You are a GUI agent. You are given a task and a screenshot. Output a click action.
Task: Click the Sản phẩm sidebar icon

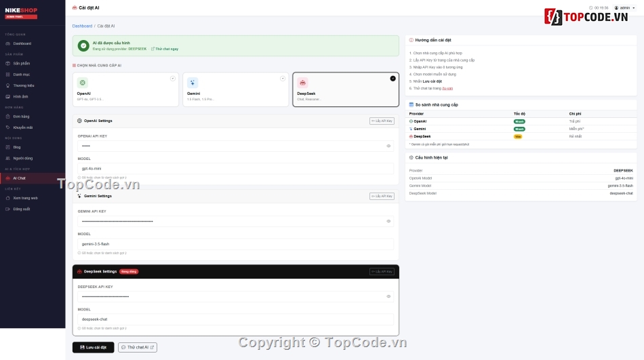pos(8,63)
